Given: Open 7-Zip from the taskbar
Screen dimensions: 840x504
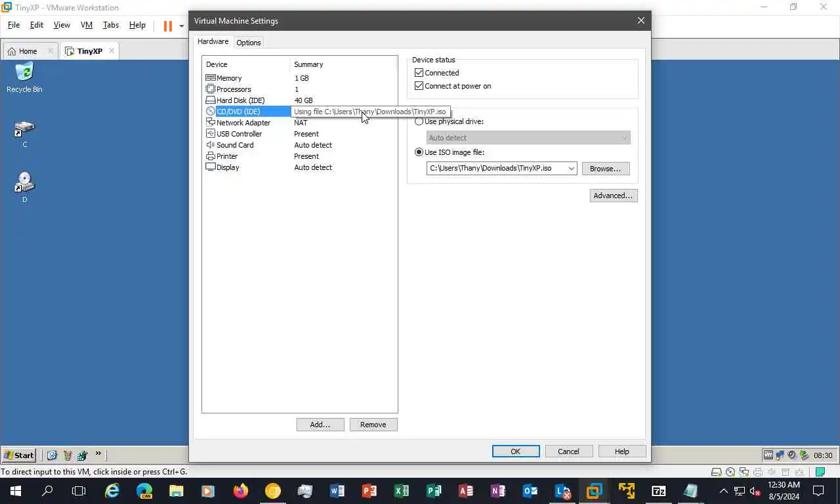Looking at the screenshot, I should (x=658, y=491).
